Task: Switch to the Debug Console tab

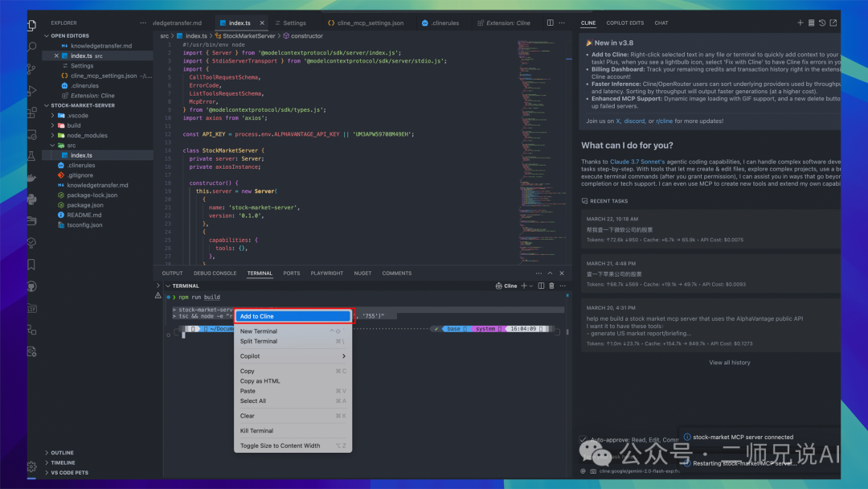Action: [x=215, y=273]
